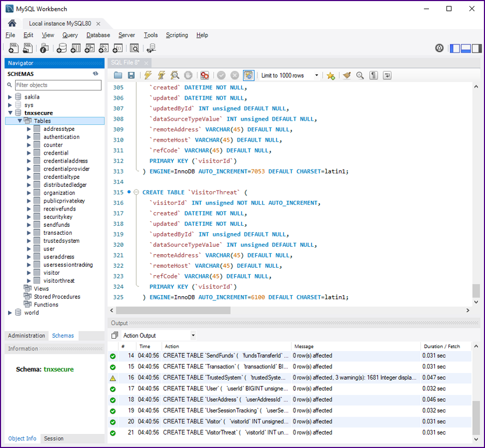Screen dimensions: 485x448
Task: Toggle word wrap icon
Action: [x=387, y=75]
